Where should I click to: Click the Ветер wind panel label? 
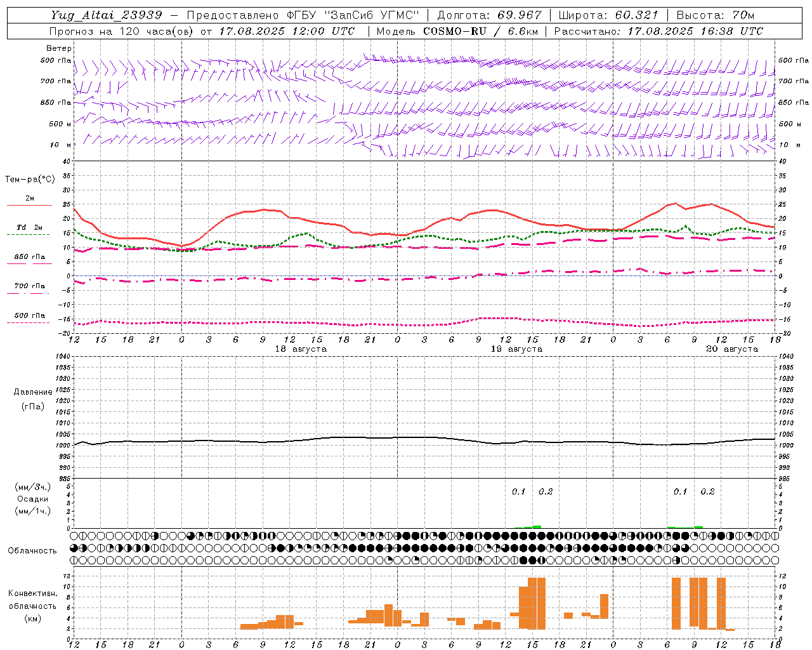pyautogui.click(x=59, y=48)
